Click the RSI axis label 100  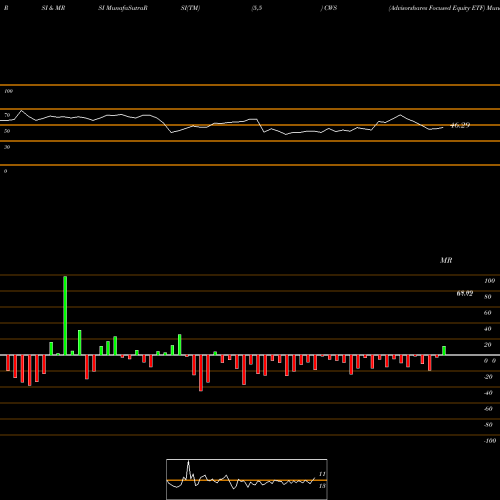(x=8, y=91)
